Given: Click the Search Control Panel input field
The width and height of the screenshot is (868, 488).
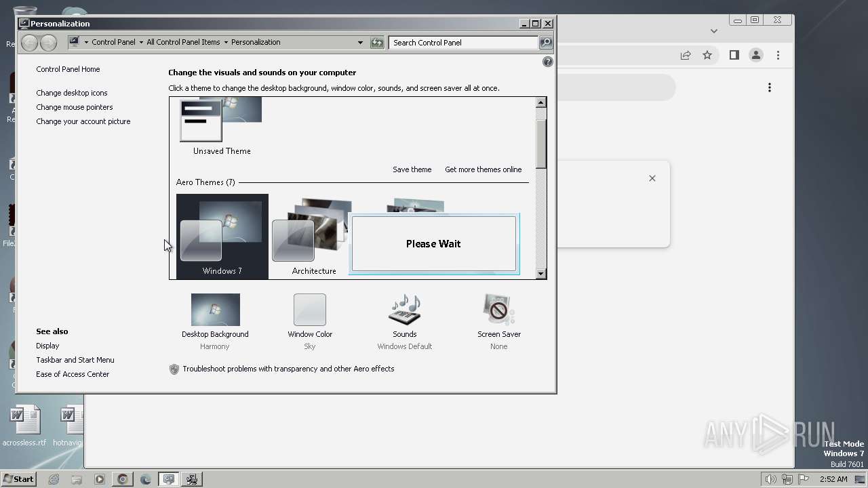Looking at the screenshot, I should pos(464,43).
